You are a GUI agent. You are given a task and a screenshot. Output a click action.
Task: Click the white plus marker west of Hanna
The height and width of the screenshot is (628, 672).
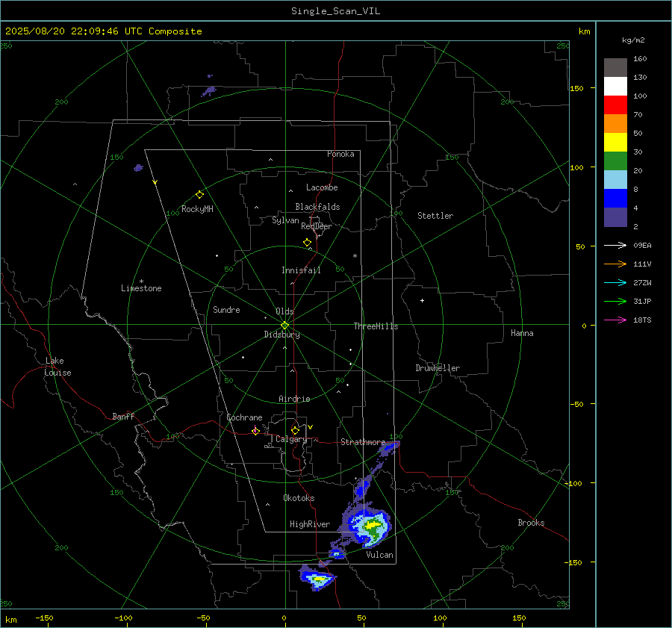tap(422, 300)
